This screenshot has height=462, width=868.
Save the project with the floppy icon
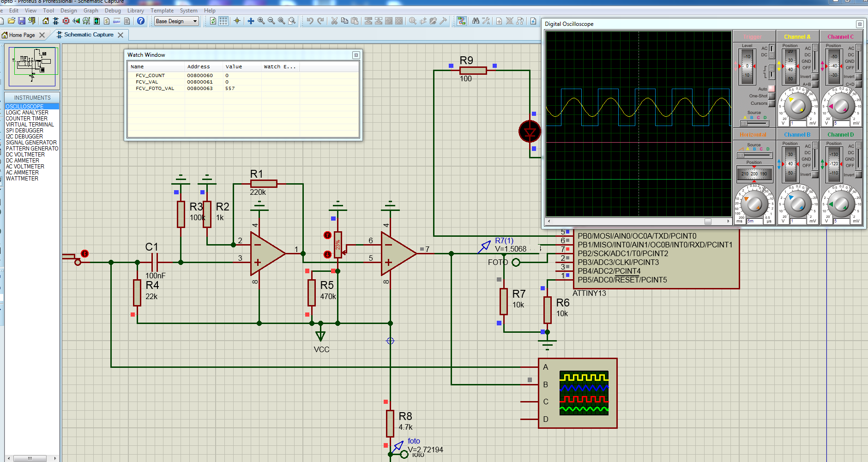(22, 21)
